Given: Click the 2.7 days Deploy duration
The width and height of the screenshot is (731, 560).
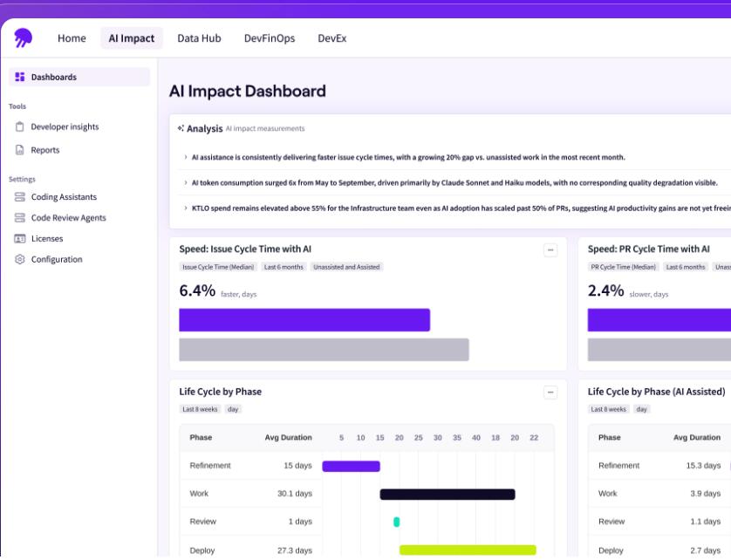Looking at the screenshot, I should pos(706,550).
